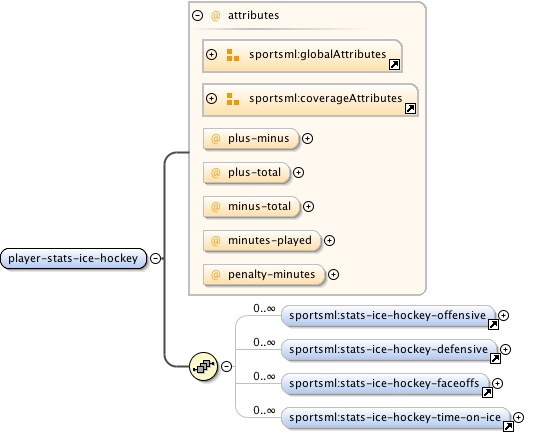Follow reference arrow on stats-ice-hockey-time-on-ice
The height and width of the screenshot is (433, 542).
click(x=508, y=426)
